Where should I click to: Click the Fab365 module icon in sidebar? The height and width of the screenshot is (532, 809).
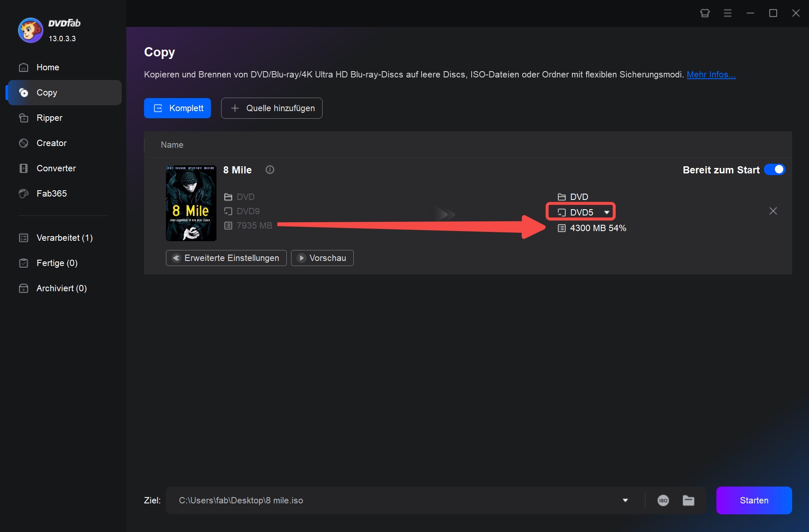(x=23, y=193)
